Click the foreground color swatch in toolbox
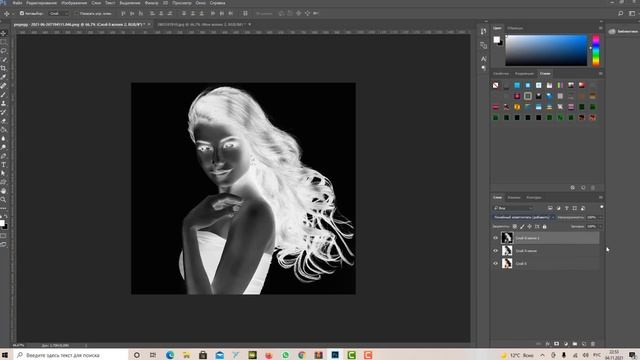This screenshot has width=640, height=360. click(2, 223)
